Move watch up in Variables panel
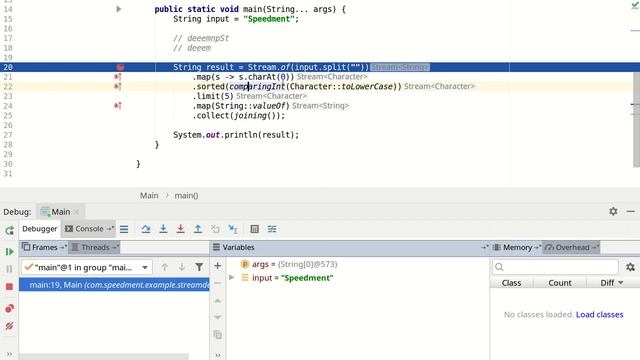The width and height of the screenshot is (640, 360). coord(218,300)
